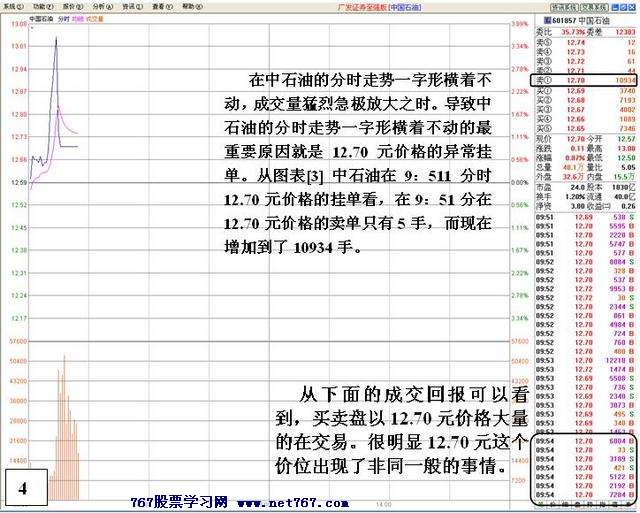This screenshot has height=513, width=640.
Task: Select the 09:52 trade of 9953 at 12.72
Action: [x=586, y=289]
